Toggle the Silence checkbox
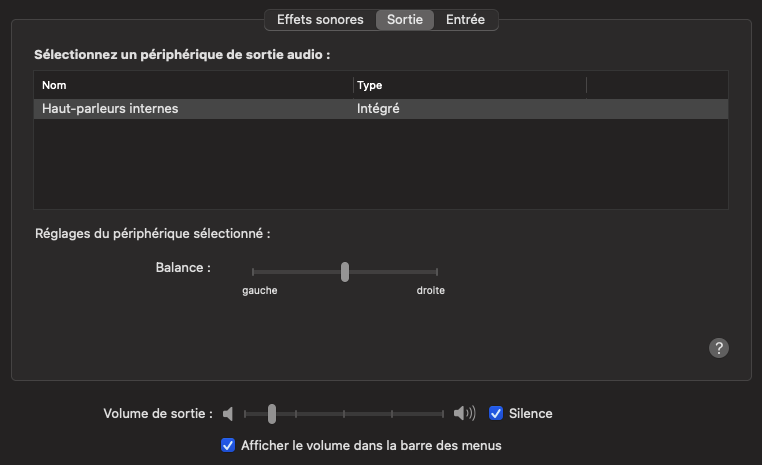The image size is (762, 465). point(496,413)
